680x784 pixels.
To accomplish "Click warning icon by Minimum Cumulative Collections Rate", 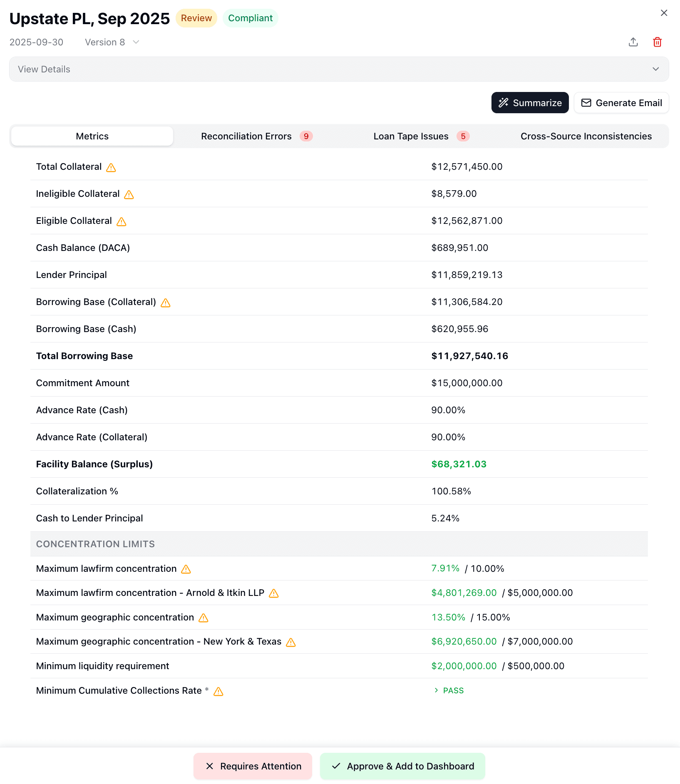I will [x=218, y=691].
